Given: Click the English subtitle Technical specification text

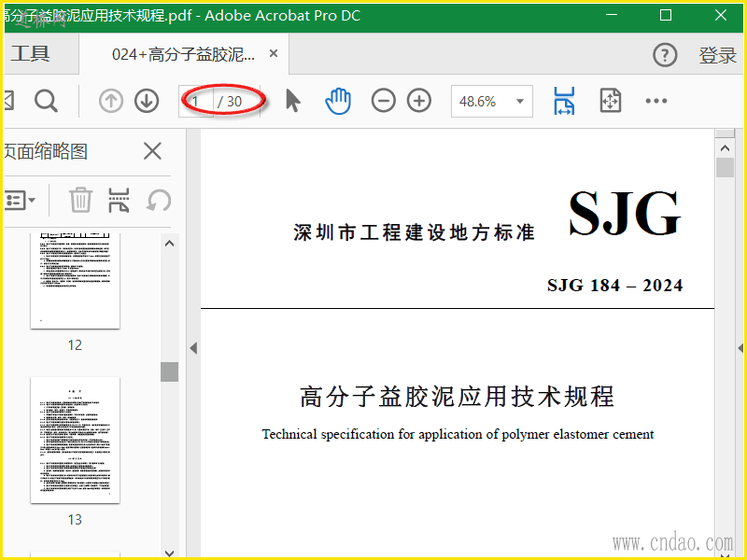Looking at the screenshot, I should coord(458,434).
